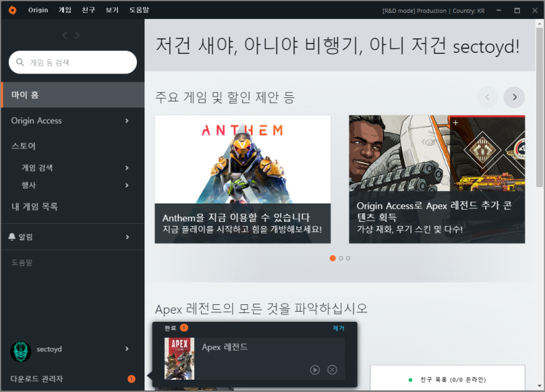This screenshot has width=545, height=392.
Task: Click the Apex 레전드 title in the download popup
Action: tap(225, 347)
